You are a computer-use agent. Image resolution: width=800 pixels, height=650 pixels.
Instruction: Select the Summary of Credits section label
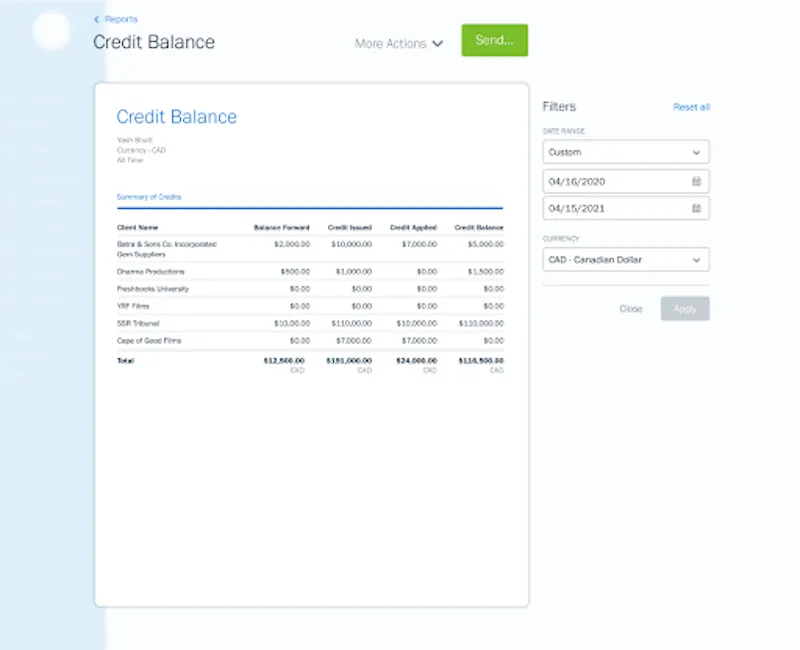[147, 196]
